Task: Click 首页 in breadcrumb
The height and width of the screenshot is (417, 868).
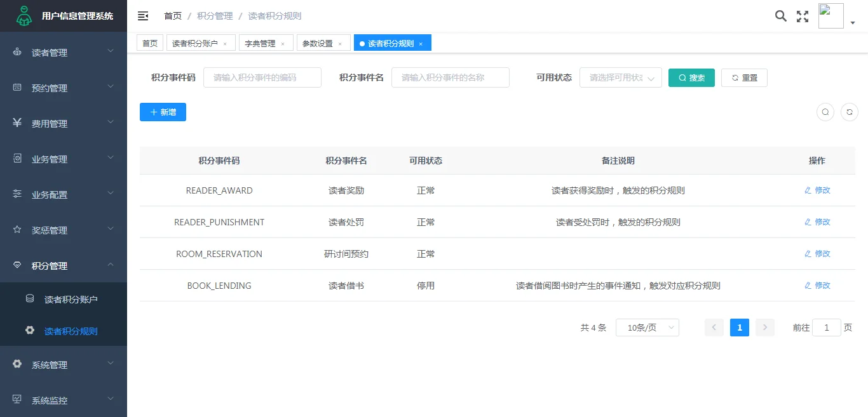Action: coord(173,16)
